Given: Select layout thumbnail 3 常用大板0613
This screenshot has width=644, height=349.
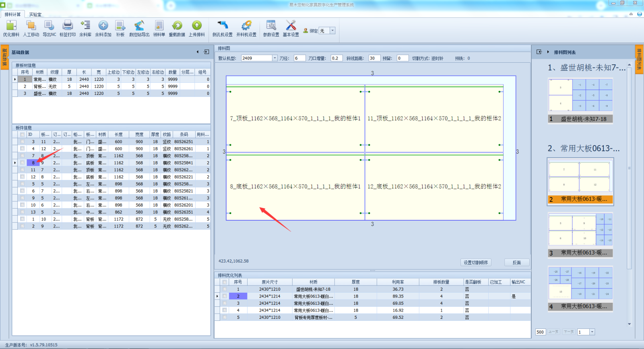Looking at the screenshot, I should pyautogui.click(x=580, y=235).
